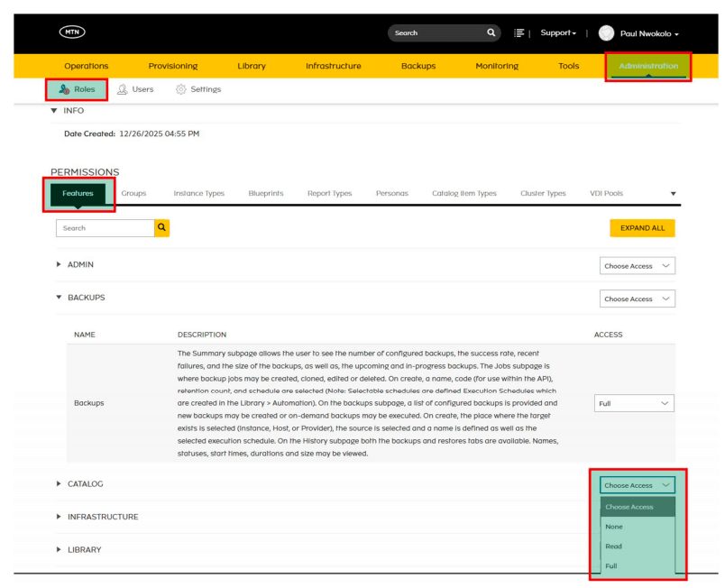Click the DESCRIPTION column header
This screenshot has height=588, width=725.
202,335
